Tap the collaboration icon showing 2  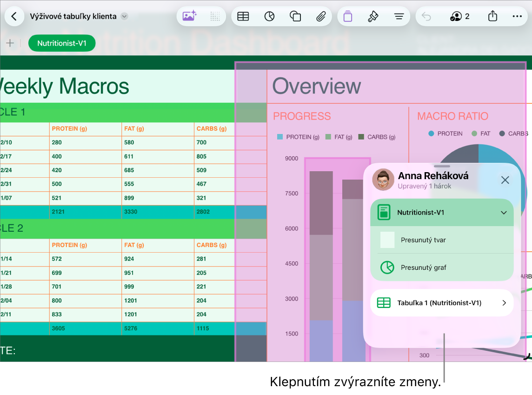click(x=460, y=16)
